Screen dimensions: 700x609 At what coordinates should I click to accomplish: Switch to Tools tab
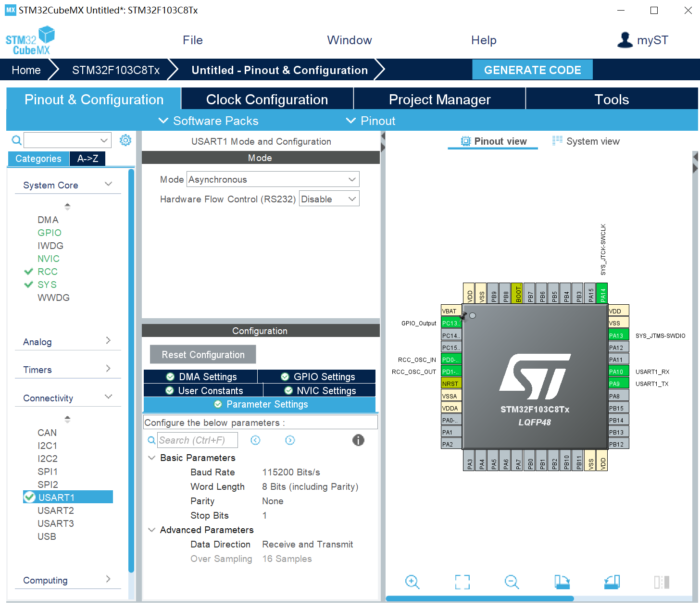pos(612,99)
